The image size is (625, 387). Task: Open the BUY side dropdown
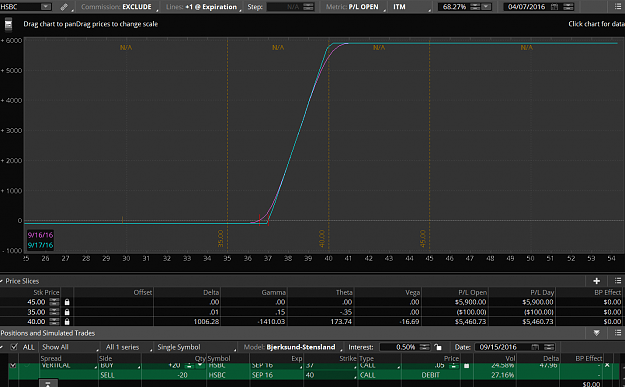(x=120, y=365)
